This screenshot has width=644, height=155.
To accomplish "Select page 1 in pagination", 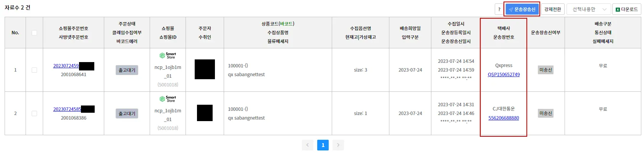I will 323,145.
